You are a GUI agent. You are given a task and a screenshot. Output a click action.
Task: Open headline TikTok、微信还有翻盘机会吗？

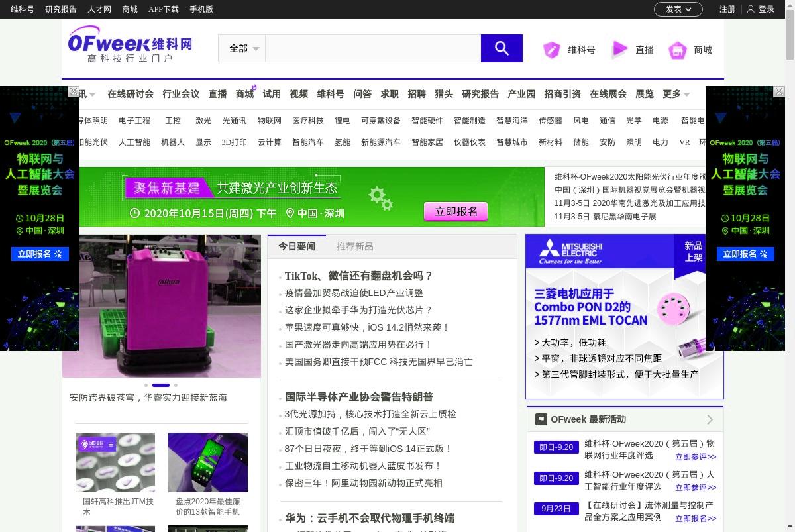pos(358,276)
